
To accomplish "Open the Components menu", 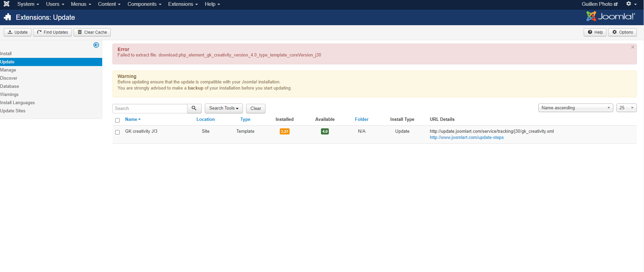I will [x=144, y=4].
